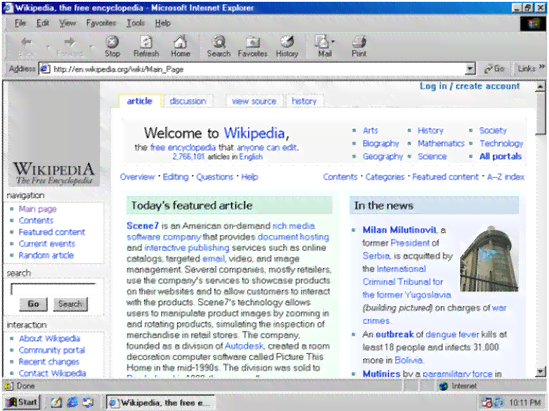
Task: Click the Wikipedia sidebar Go button
Action: [x=33, y=304]
